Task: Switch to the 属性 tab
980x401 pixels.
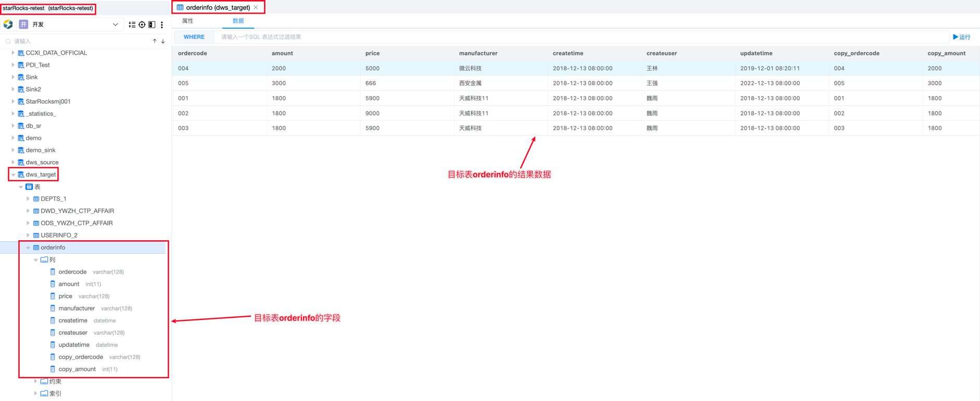Action: [x=187, y=21]
